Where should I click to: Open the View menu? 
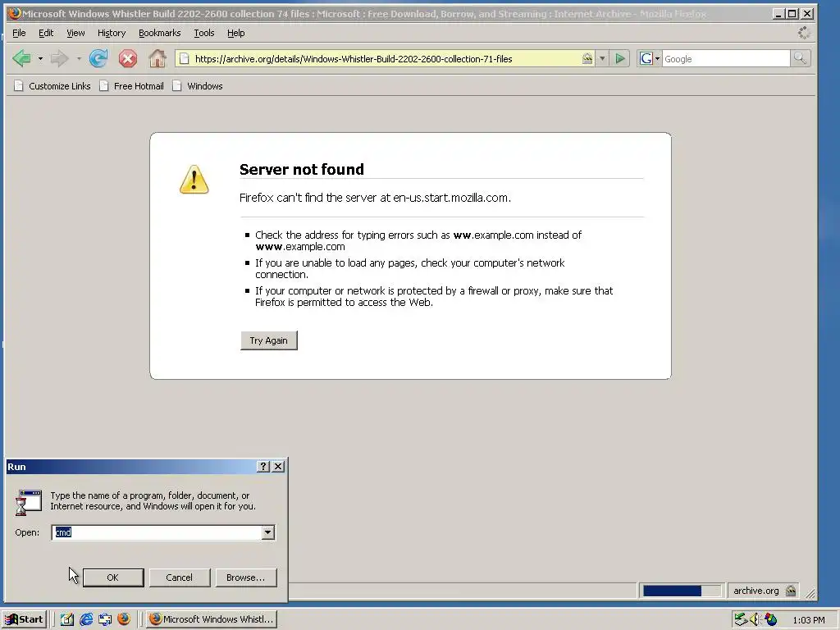tap(75, 33)
